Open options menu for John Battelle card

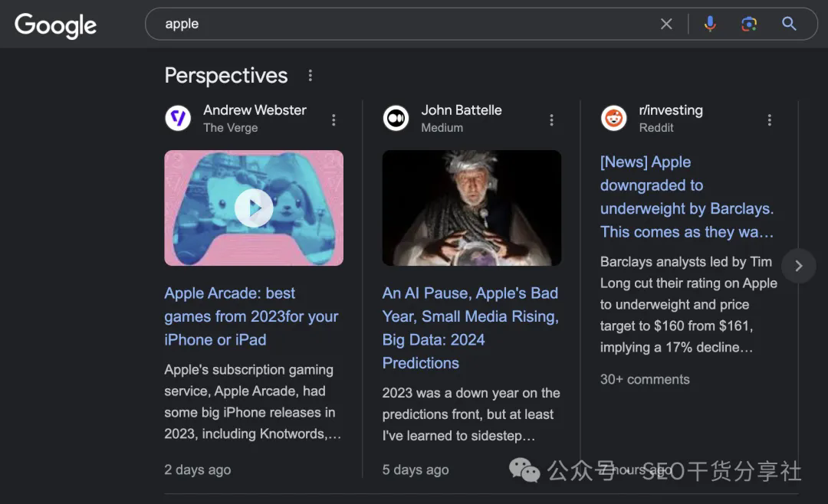551,119
